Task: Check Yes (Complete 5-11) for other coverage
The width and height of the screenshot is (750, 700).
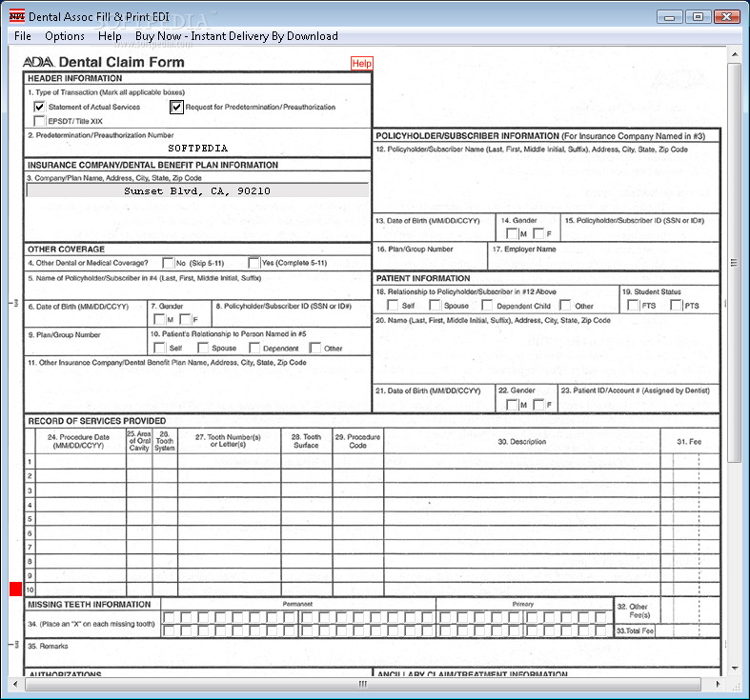Action: pos(254,263)
